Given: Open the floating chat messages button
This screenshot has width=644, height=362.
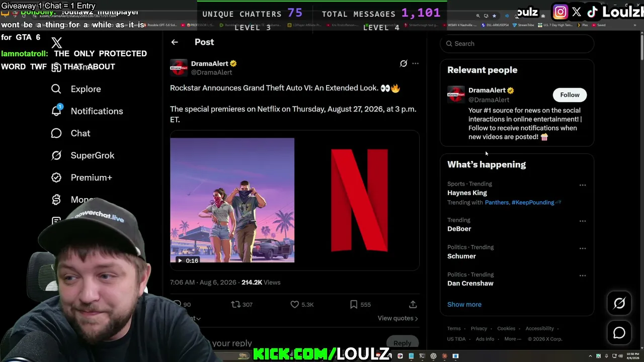Looking at the screenshot, I should 619,333.
